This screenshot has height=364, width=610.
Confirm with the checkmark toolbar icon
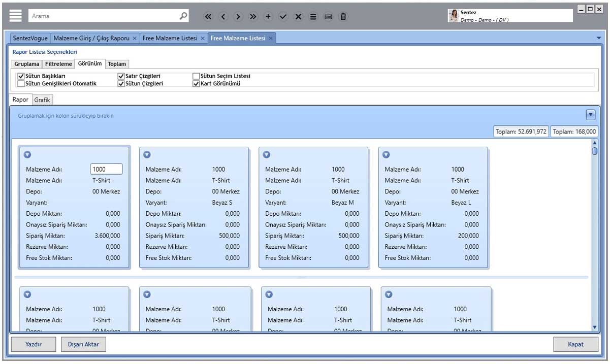(283, 16)
